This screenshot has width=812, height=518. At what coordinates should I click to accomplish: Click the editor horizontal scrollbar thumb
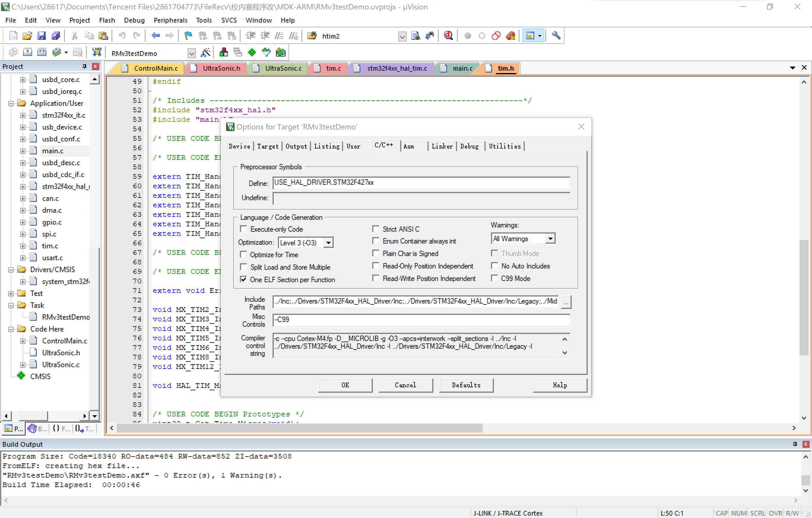(x=299, y=428)
